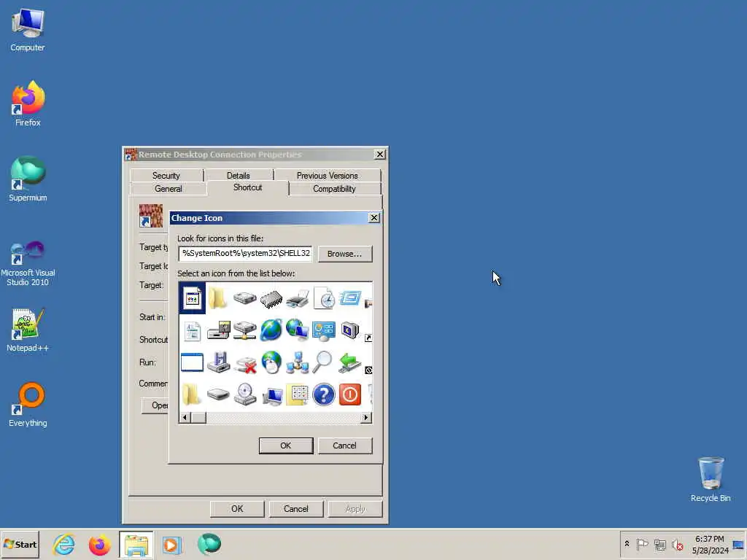This screenshot has height=560, width=747.
Task: Choose the yellow note with grid icon
Action: click(298, 395)
